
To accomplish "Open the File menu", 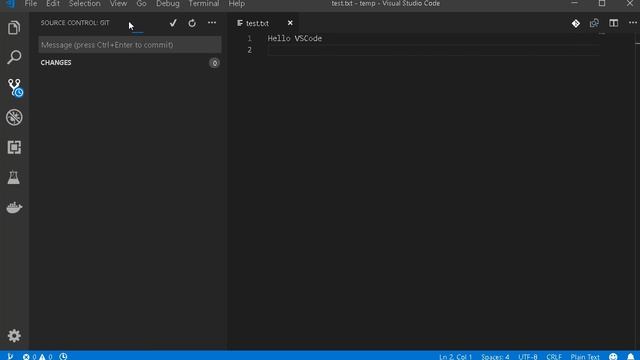I will click(x=31, y=4).
